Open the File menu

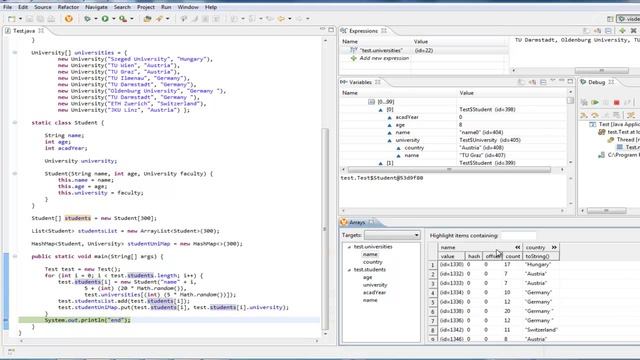point(7,7)
